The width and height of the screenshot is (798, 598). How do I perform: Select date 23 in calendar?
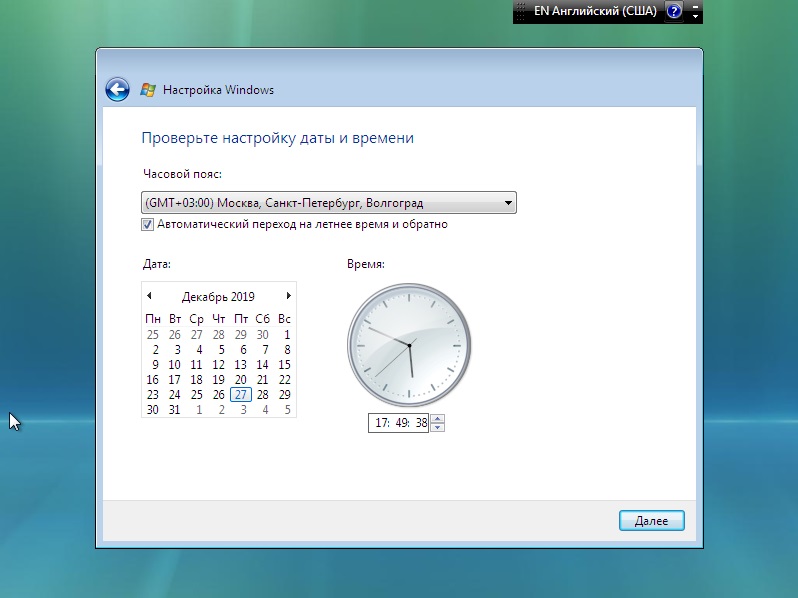pos(153,394)
